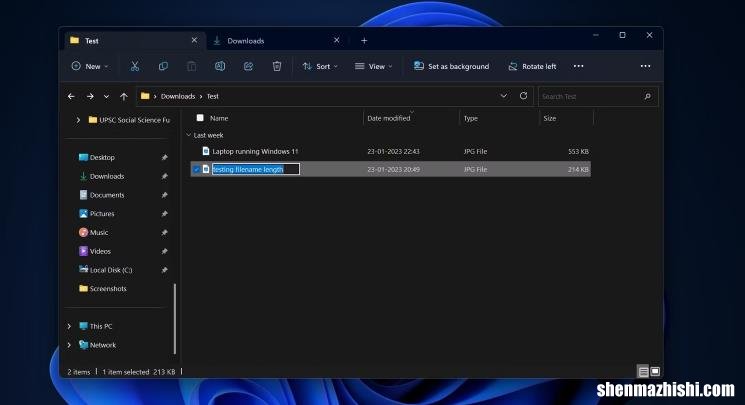Click the Paste clipboard icon
The width and height of the screenshot is (745, 405).
[191, 66]
